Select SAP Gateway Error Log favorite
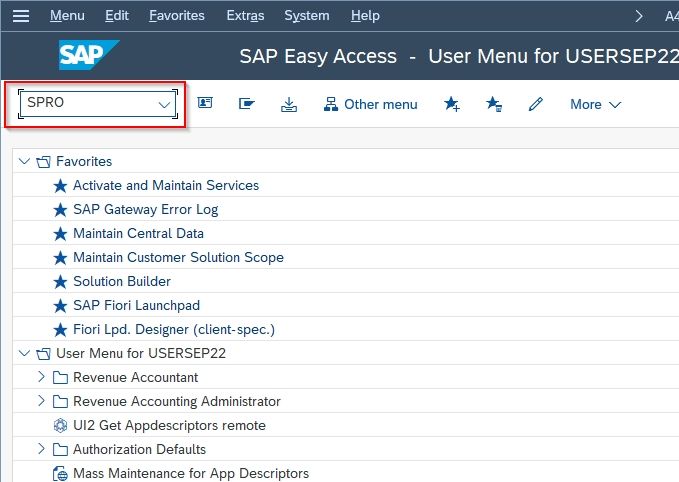The width and height of the screenshot is (679, 482). [146, 210]
